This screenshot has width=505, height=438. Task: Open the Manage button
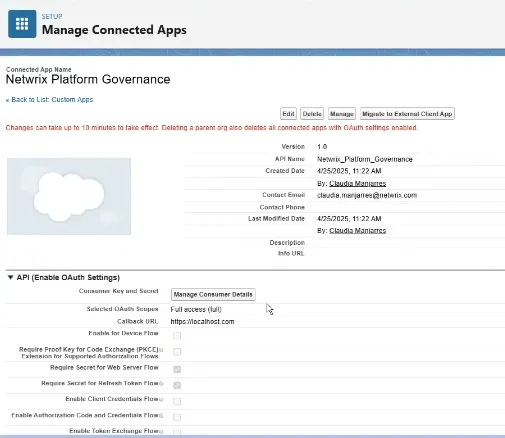coord(342,114)
